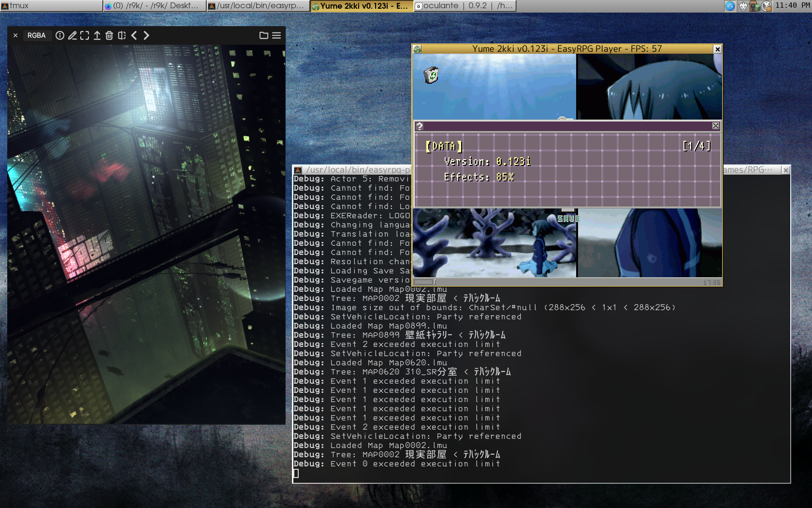Click the 'Image size out of bounds' debug line

pyautogui.click(x=484, y=308)
